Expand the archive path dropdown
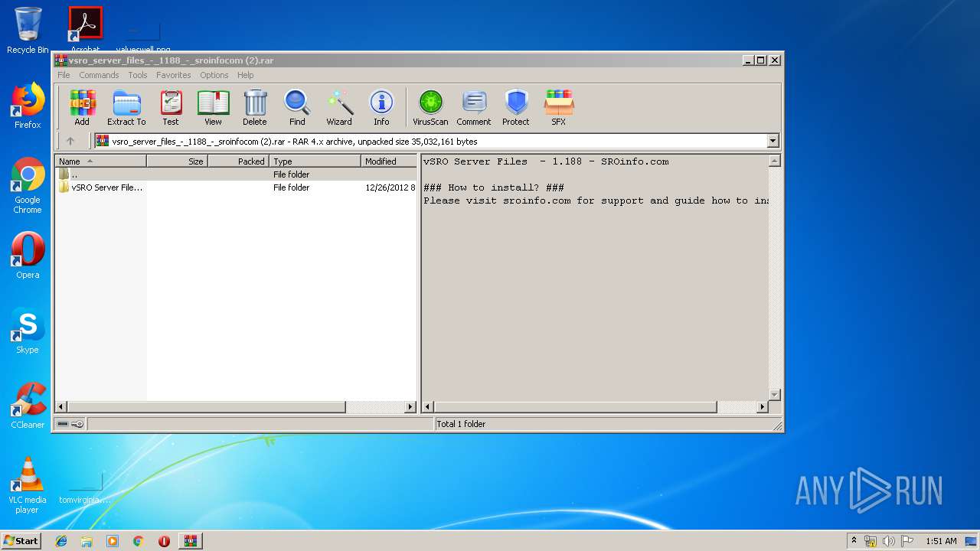Screen dimensions: 980x551 coord(773,141)
